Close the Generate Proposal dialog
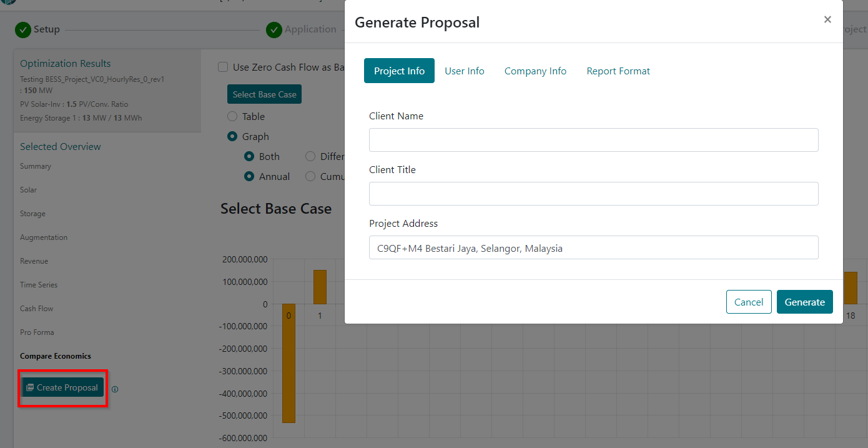 pyautogui.click(x=827, y=19)
